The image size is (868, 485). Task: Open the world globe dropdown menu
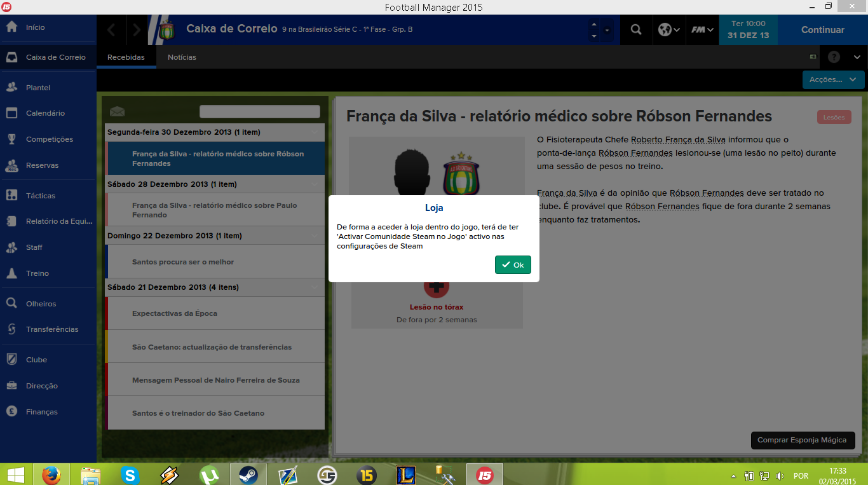click(669, 30)
